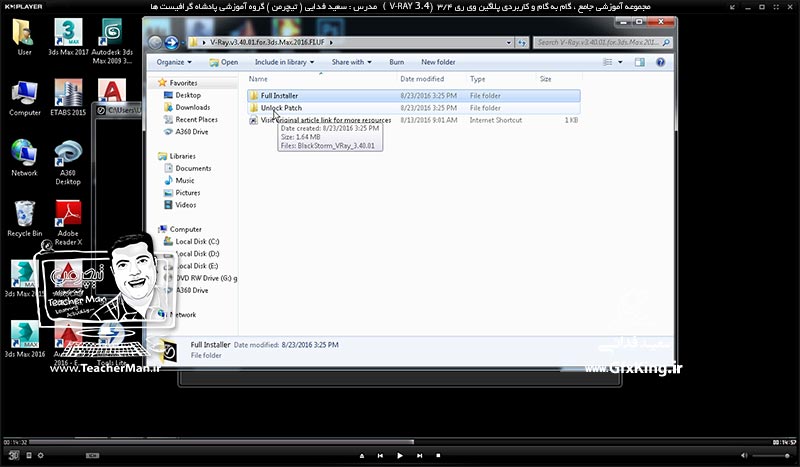Click the eject/open file button

(362, 455)
